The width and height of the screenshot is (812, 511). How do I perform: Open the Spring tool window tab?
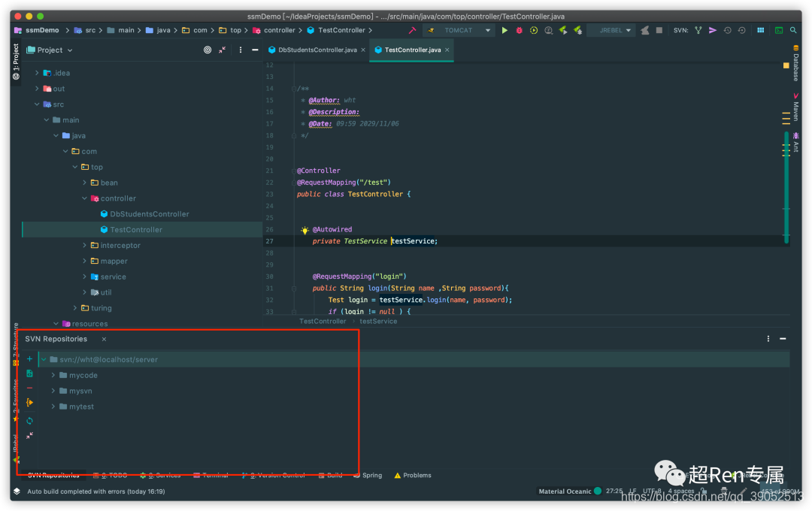[x=368, y=475]
